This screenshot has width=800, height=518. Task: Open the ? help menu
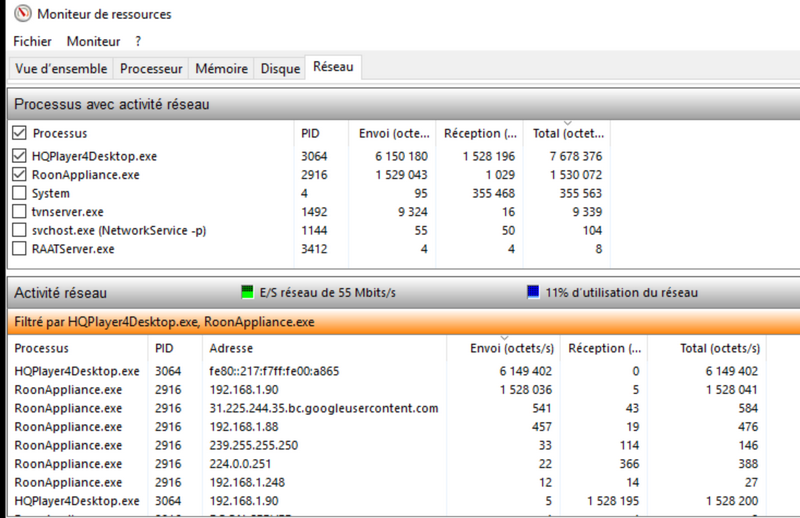click(138, 41)
